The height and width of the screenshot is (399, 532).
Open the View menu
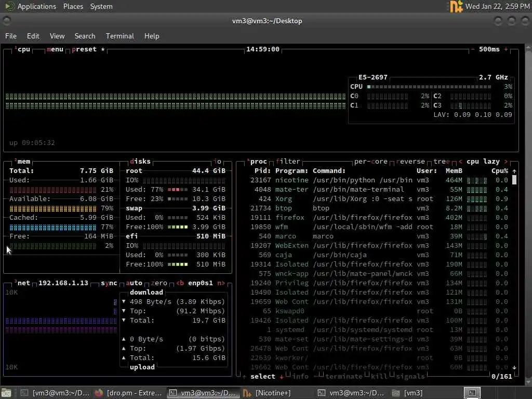57,36
